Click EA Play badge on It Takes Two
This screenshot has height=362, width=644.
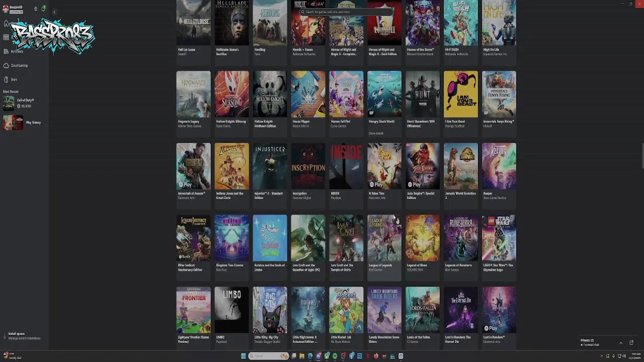click(x=376, y=185)
